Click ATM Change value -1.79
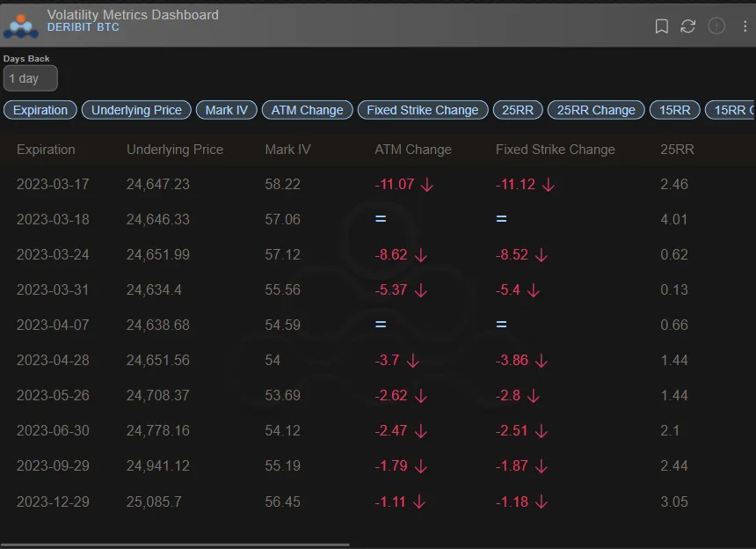This screenshot has height=549, width=756. coord(391,466)
